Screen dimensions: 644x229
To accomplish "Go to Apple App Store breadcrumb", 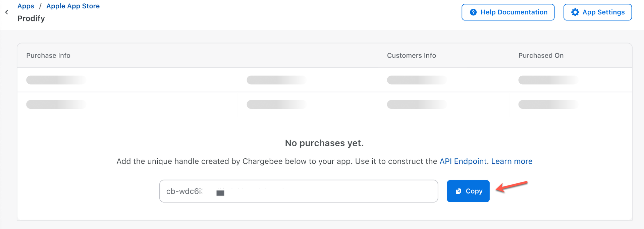I will [x=73, y=6].
